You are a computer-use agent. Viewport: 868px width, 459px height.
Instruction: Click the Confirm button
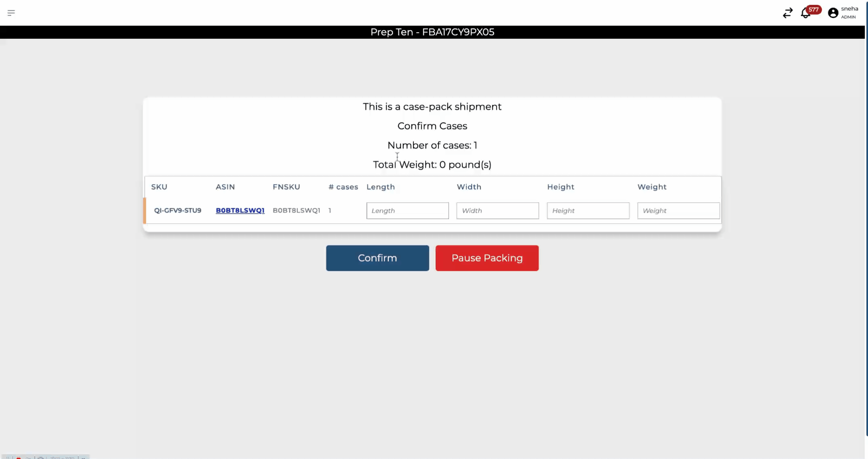tap(377, 258)
